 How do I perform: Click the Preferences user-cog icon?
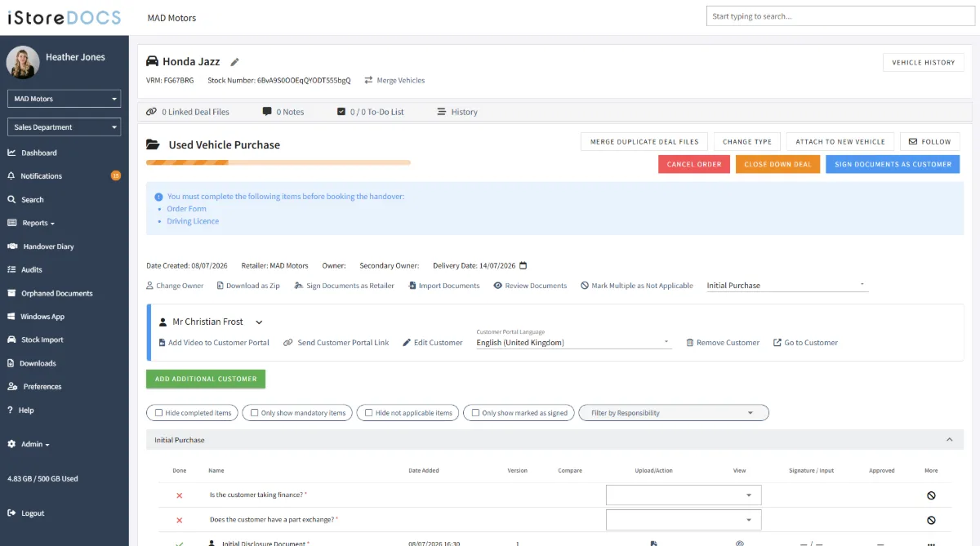[x=12, y=386]
